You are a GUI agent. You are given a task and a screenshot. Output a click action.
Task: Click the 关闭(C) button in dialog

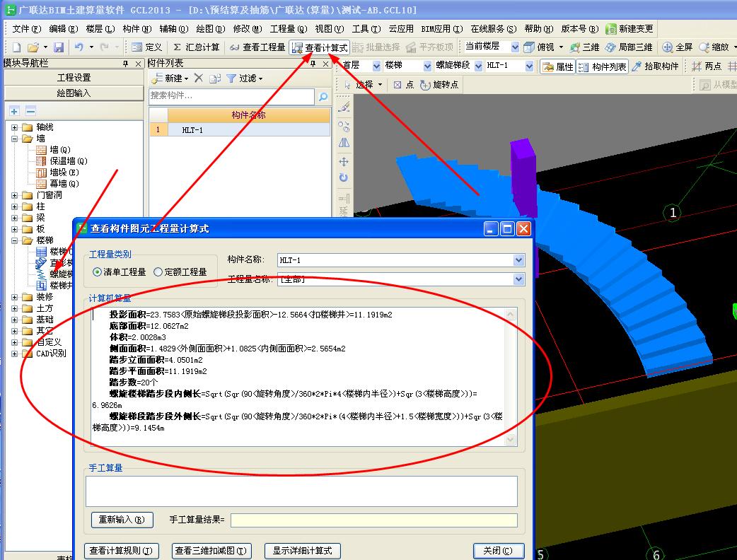[498, 551]
